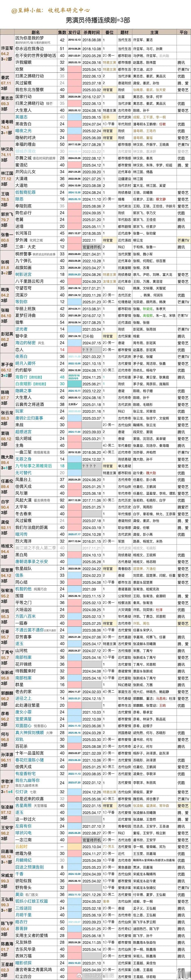
Task: Select the drama cell 许我耀眼
Action: click(23, 62)
